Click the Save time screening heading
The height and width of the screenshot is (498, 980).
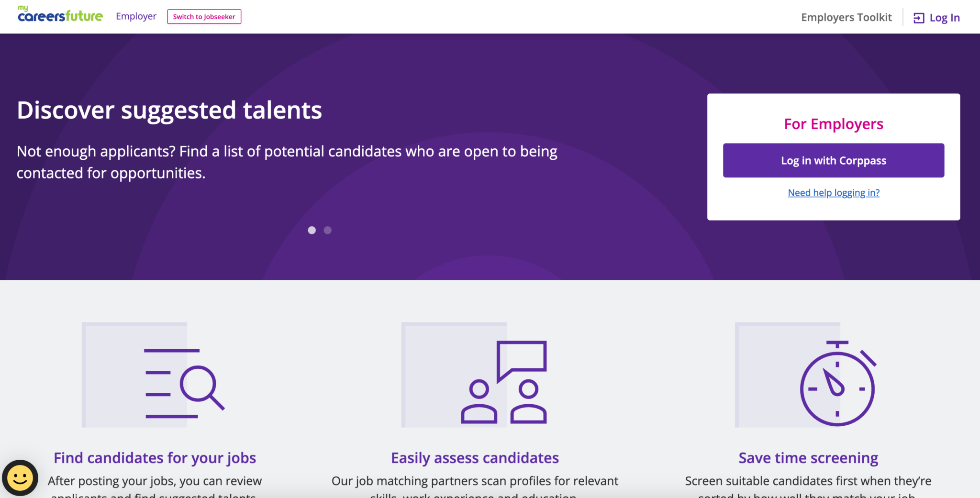click(x=808, y=458)
